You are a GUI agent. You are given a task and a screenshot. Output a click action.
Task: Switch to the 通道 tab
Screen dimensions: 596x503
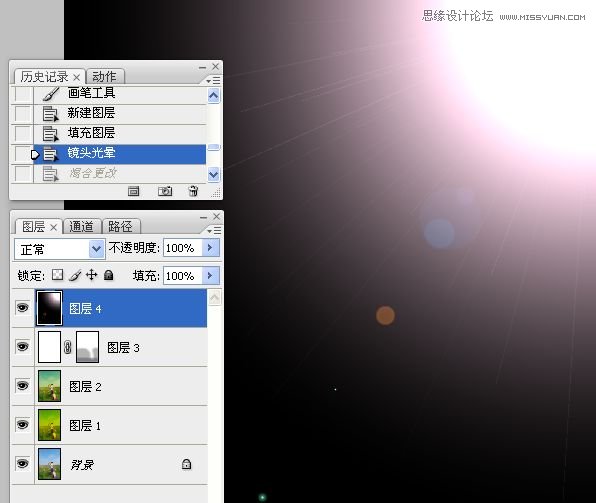[81, 227]
